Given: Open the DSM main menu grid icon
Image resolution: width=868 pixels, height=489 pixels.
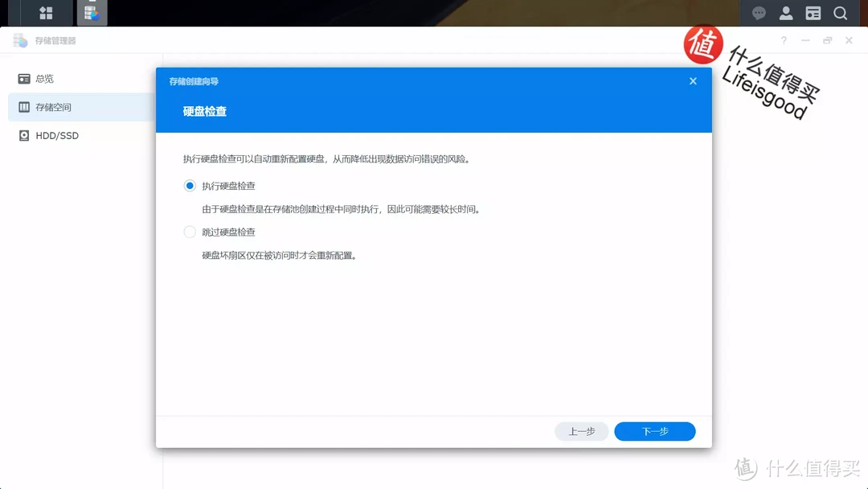Looking at the screenshot, I should 46,13.
